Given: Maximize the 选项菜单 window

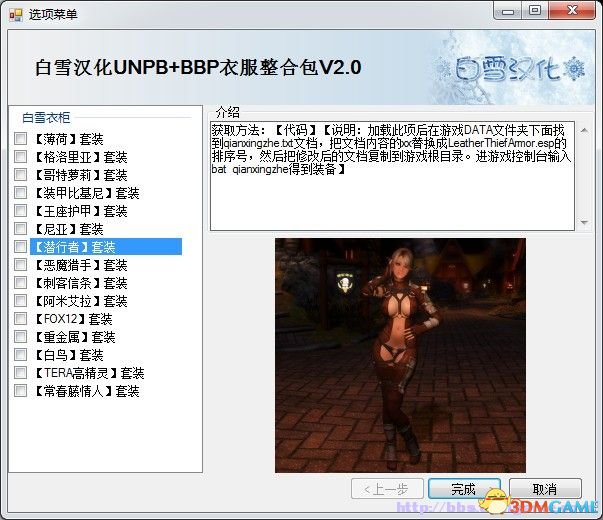Looking at the screenshot, I should tap(535, 11).
